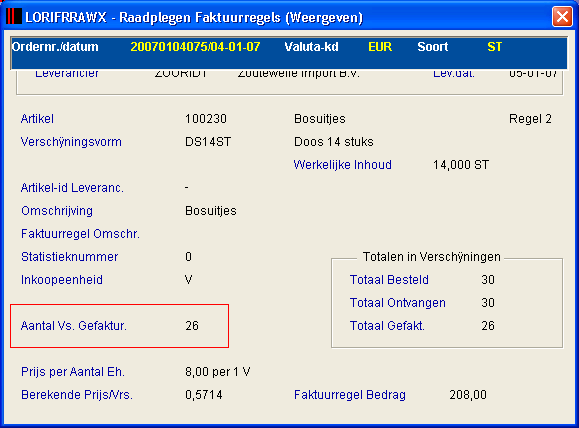This screenshot has width=579, height=428.
Task: Click the red-black application icon in title bar
Action: coord(14,17)
